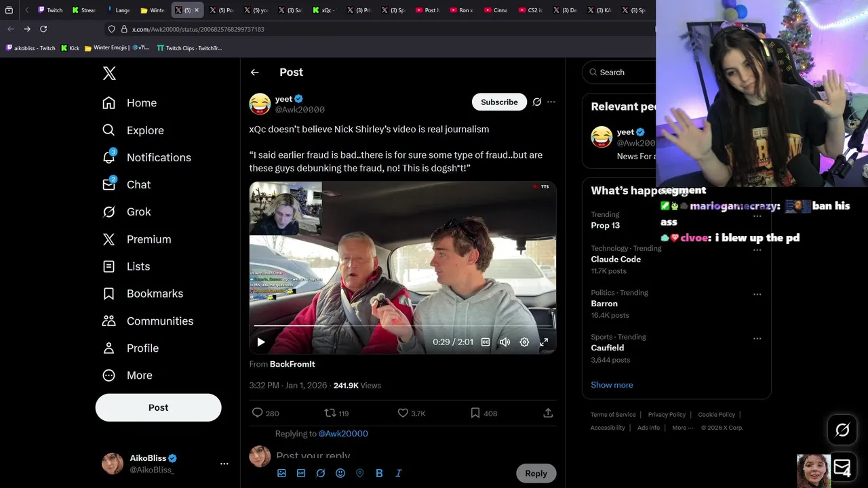Click the X search box
868x488 pixels.
tap(619, 73)
